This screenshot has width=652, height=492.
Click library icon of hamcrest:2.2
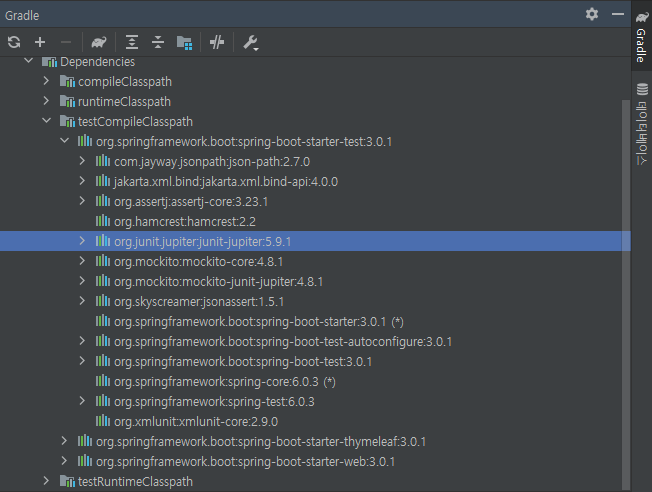(x=103, y=221)
